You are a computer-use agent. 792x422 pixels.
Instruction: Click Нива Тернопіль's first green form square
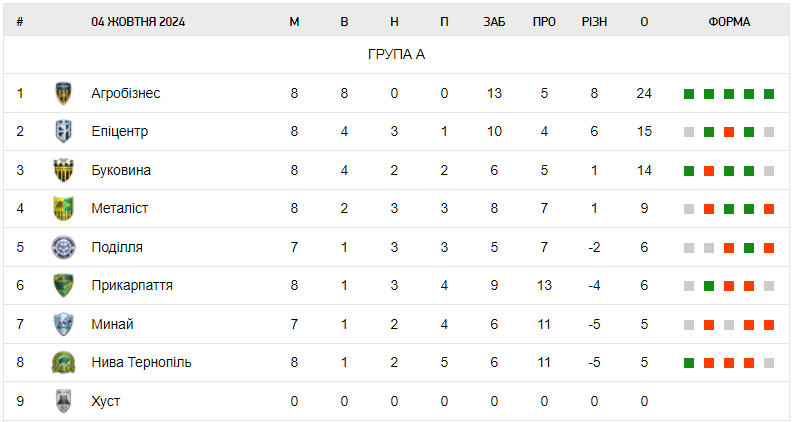pos(689,363)
